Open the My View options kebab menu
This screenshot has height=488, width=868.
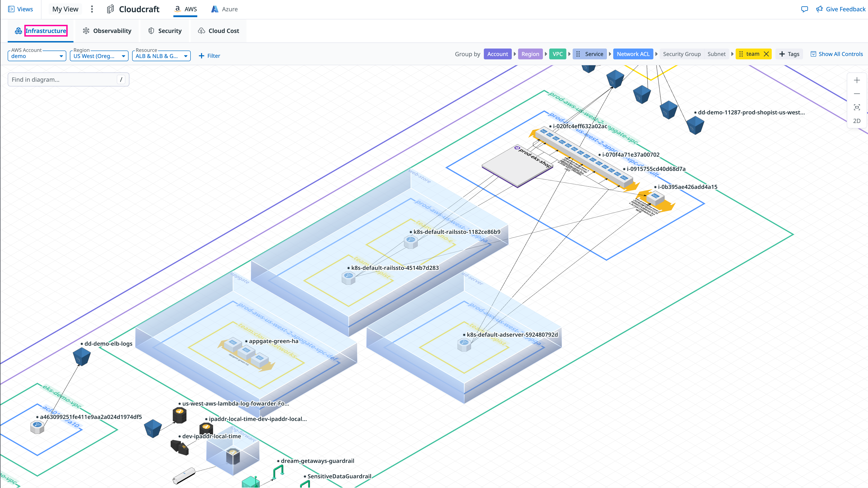tap(92, 9)
